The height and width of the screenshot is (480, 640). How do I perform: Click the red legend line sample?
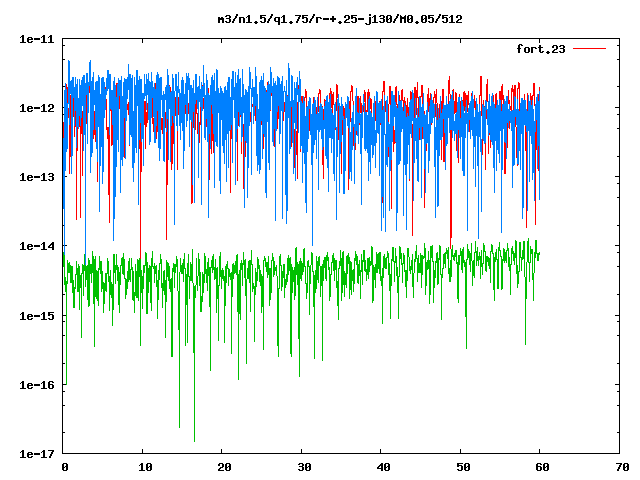[589, 49]
